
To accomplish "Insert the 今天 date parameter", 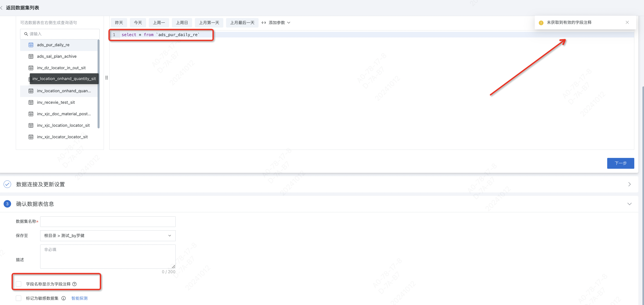I will 138,23.
